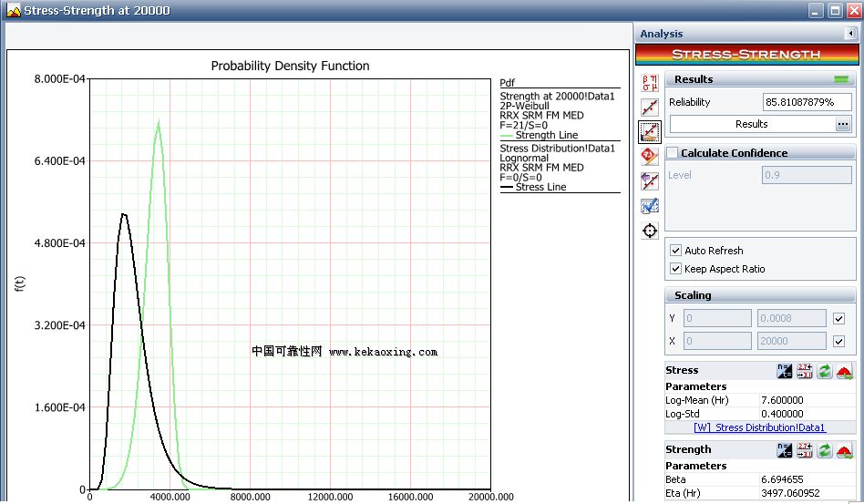
Task: Click the Log-Mean (Hr) parameter label
Action: click(697, 400)
